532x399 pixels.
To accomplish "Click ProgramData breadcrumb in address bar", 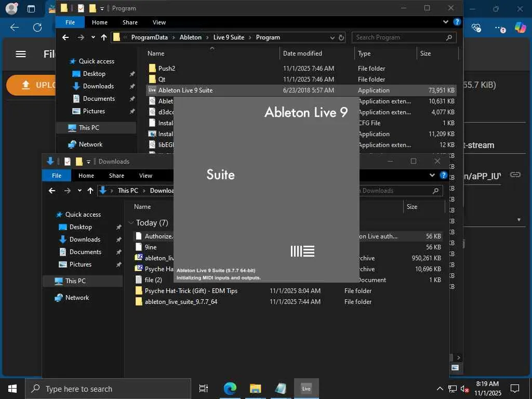I will pyautogui.click(x=149, y=37).
